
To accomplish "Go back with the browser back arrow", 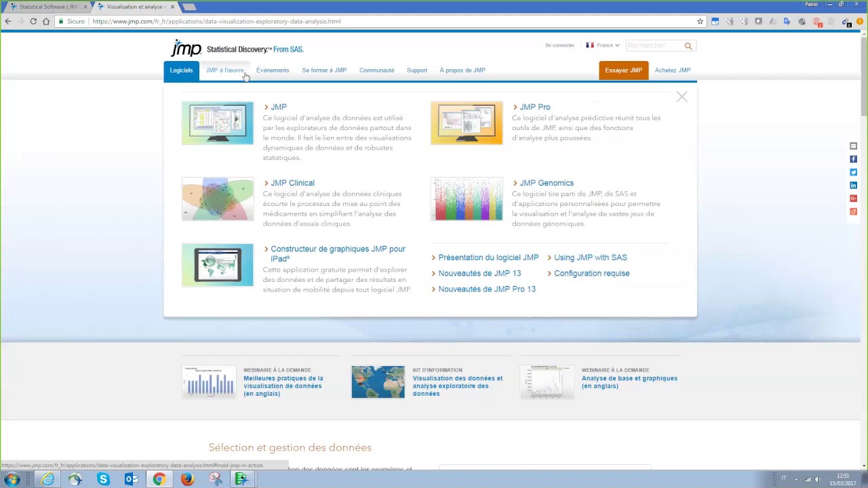I will pos(8,21).
